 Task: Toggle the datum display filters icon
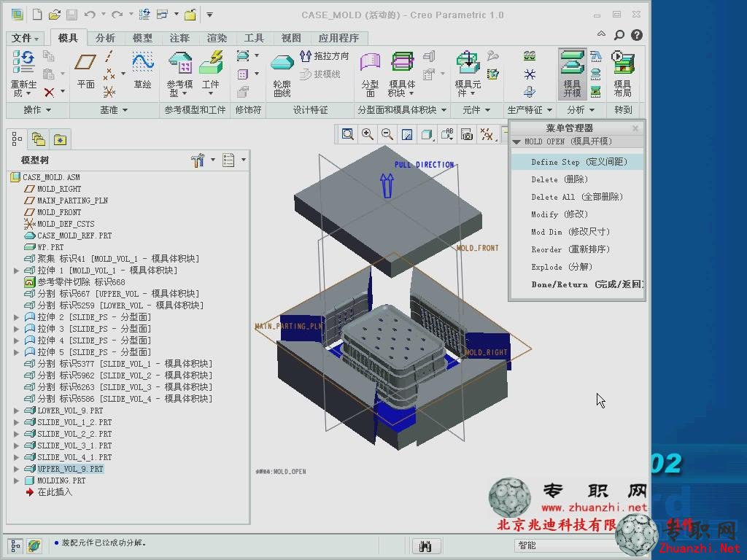pos(487,135)
